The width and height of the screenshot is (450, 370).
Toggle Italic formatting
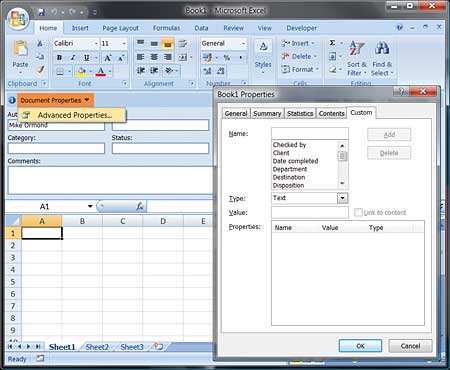(x=73, y=57)
